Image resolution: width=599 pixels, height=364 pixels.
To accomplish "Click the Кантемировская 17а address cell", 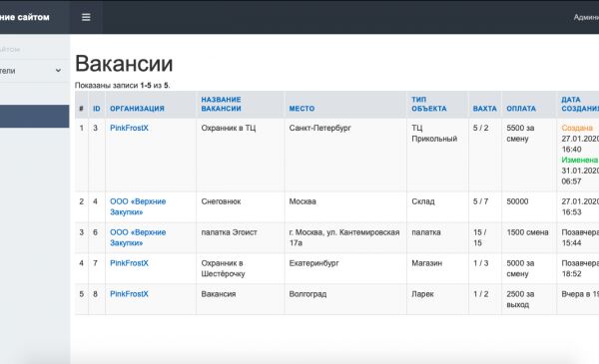I will 344,237.
